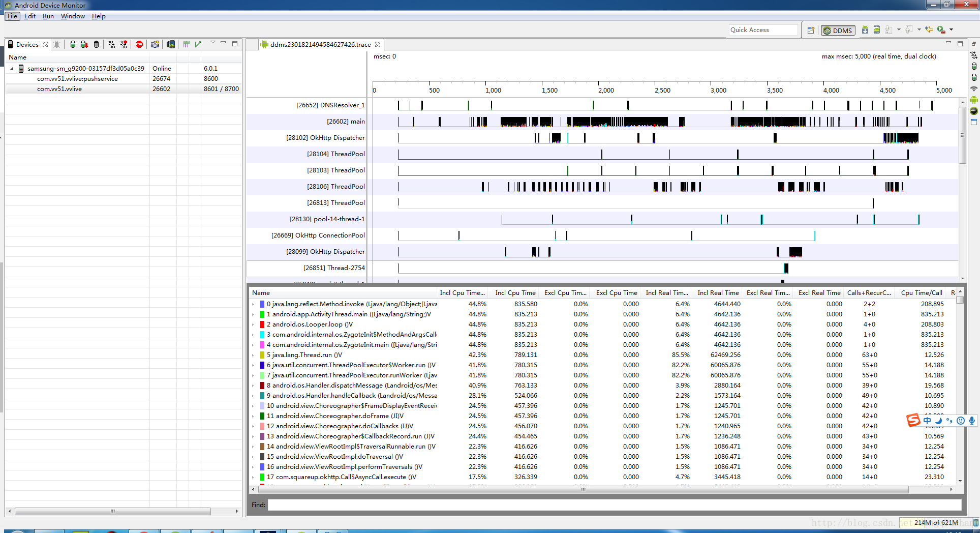Click the Run External Tools icon
Viewport: 980px width, 533px height.
pyautogui.click(x=941, y=29)
